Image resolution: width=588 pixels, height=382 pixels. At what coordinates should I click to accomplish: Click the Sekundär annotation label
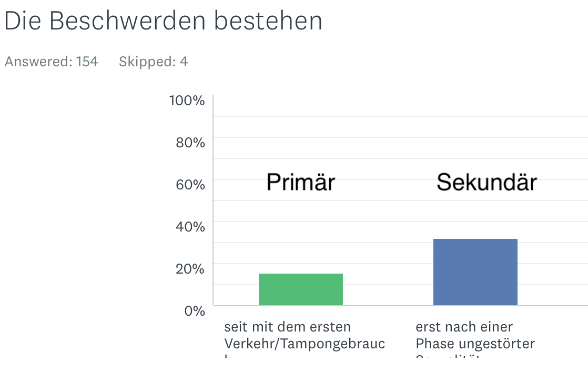pyautogui.click(x=486, y=182)
